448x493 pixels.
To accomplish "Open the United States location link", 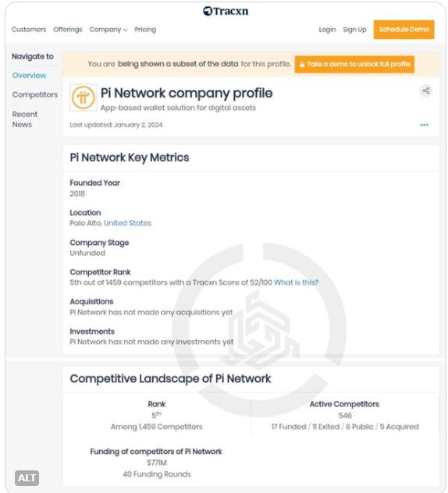I will coord(127,223).
